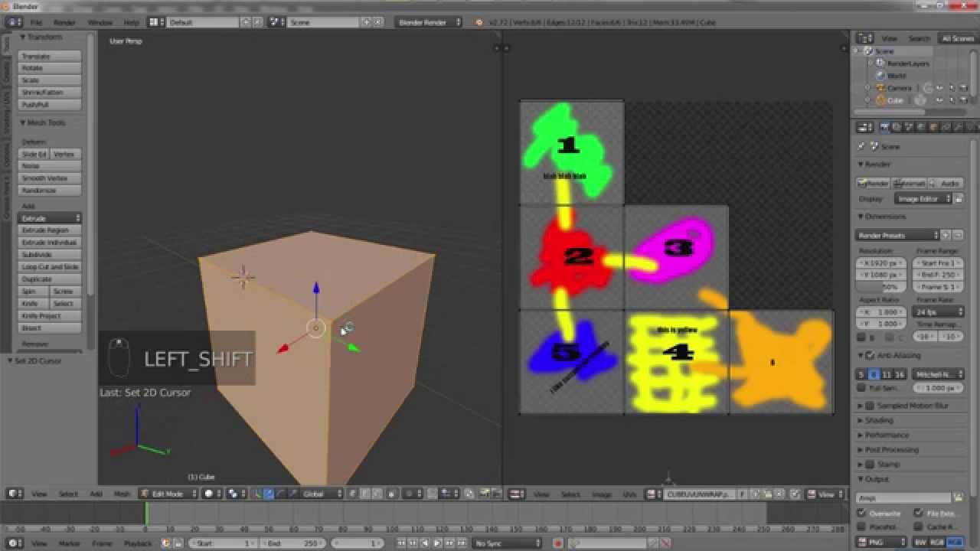
Task: Enable the translate manipulator arrow icon
Action: click(x=269, y=494)
